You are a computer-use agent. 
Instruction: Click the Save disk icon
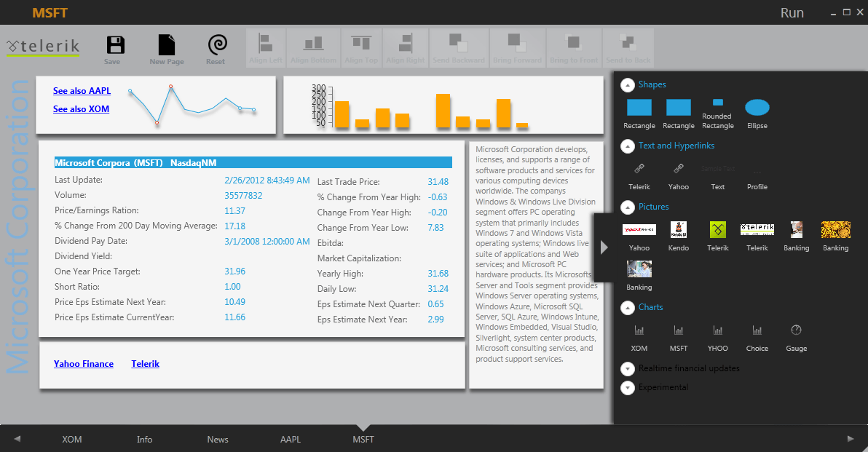(x=115, y=45)
